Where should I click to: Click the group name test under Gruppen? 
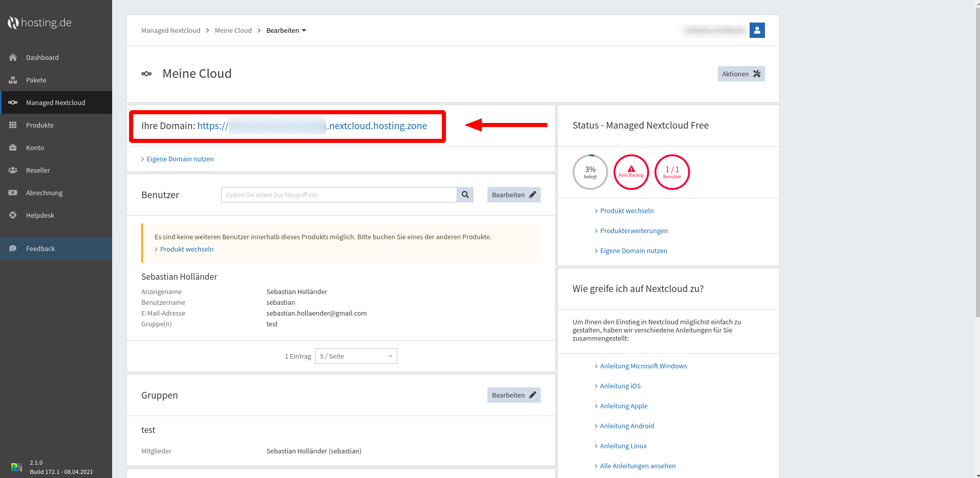pos(148,430)
